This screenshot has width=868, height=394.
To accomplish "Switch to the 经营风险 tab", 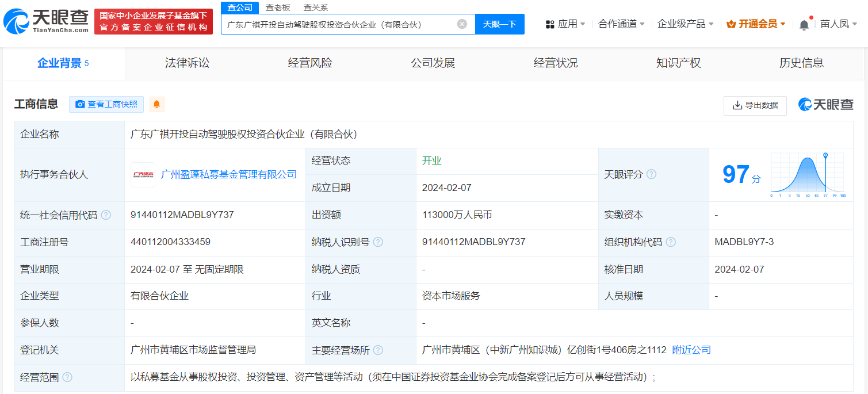I will (310, 63).
